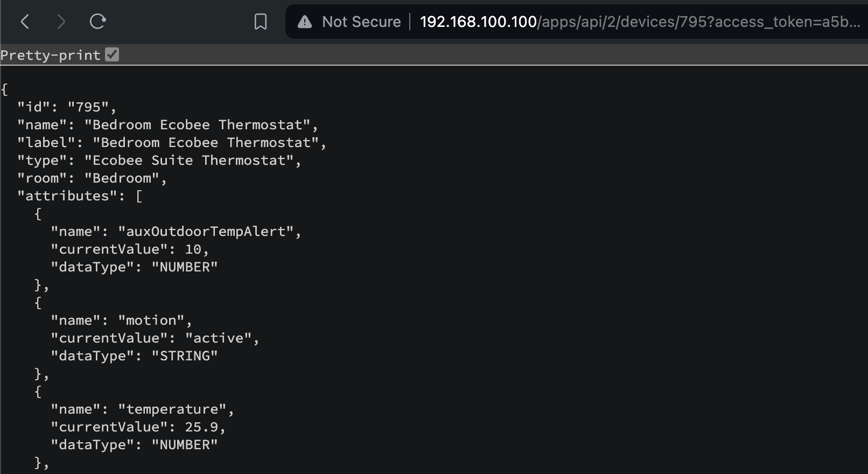Go back to the previous page
868x474 pixels.
(25, 22)
